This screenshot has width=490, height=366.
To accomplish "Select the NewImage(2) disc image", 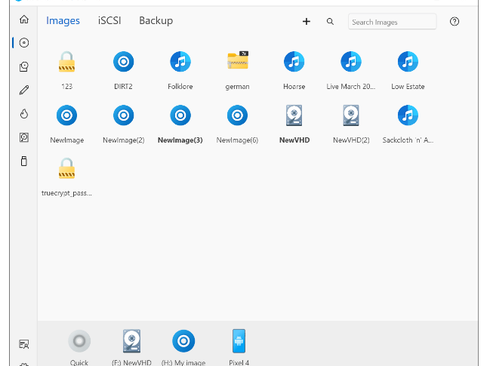I will pos(123,124).
